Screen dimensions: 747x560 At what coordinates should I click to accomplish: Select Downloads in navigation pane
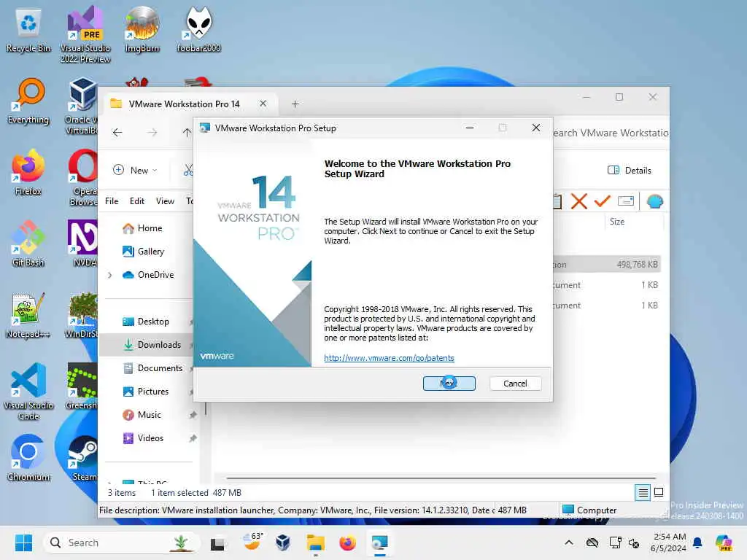coord(147,345)
